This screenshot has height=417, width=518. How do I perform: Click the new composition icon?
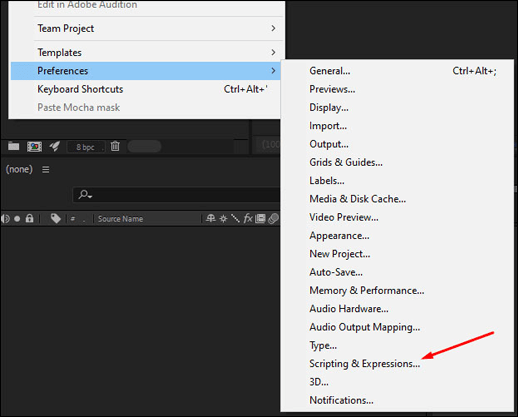pos(34,146)
